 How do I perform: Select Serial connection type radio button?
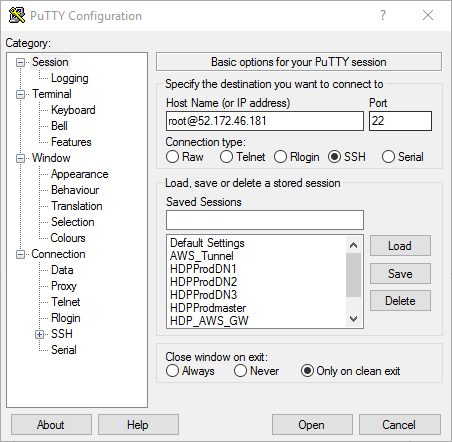388,157
